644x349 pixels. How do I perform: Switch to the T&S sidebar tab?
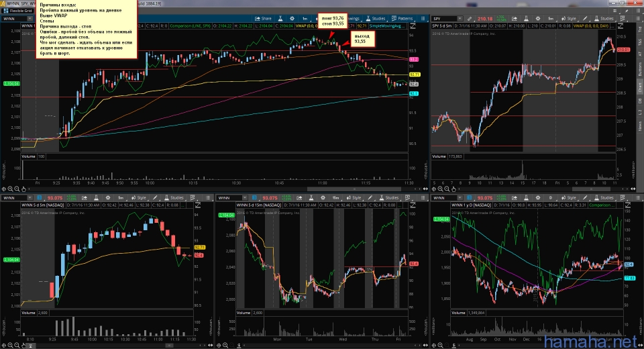pyautogui.click(x=639, y=42)
